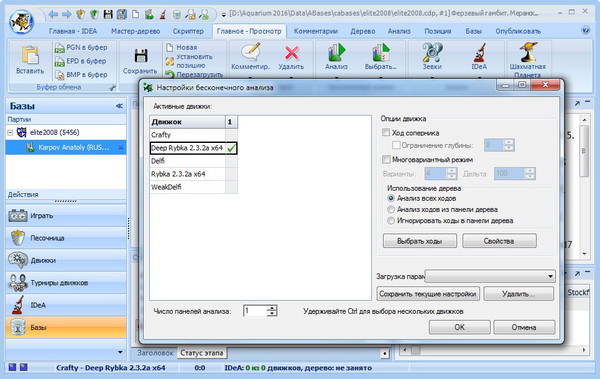Click the Анализ ribbon icon
Viewport: 600px width, 379px height.
[x=336, y=53]
